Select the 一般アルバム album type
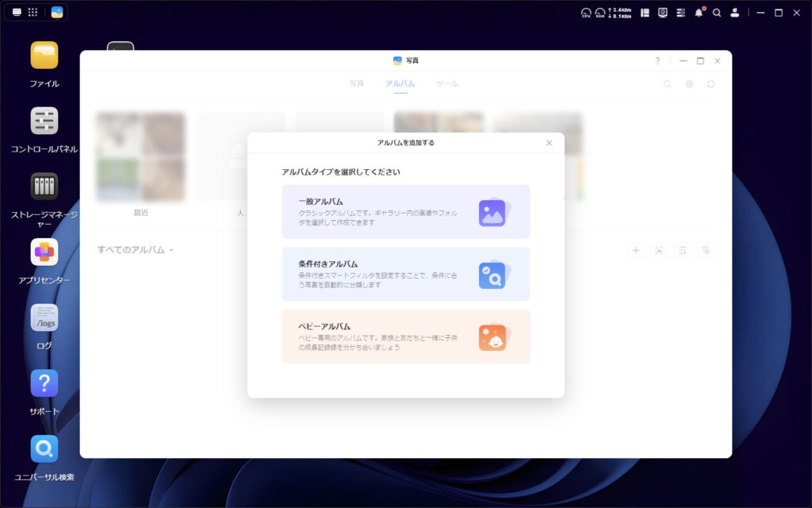This screenshot has height=508, width=812. [405, 212]
